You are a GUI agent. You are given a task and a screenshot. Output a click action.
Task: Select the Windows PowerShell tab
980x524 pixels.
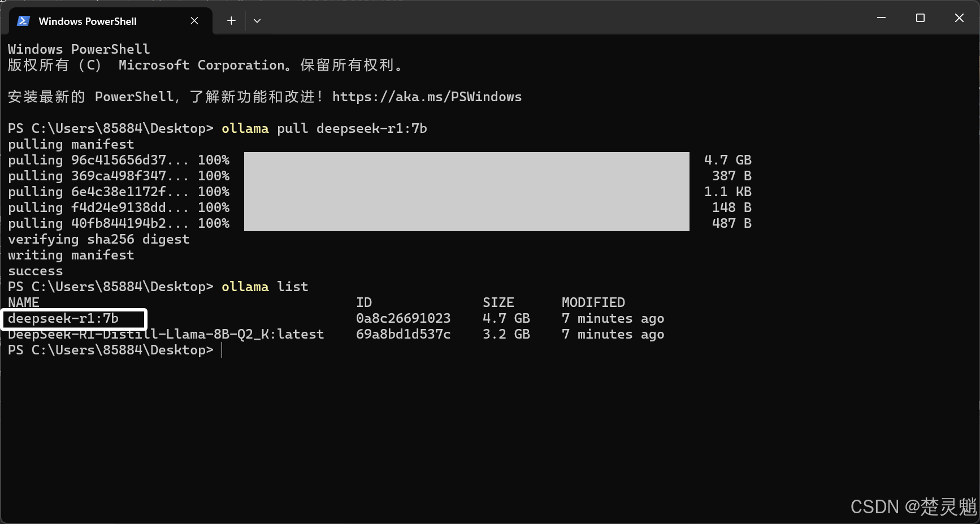tap(111, 21)
